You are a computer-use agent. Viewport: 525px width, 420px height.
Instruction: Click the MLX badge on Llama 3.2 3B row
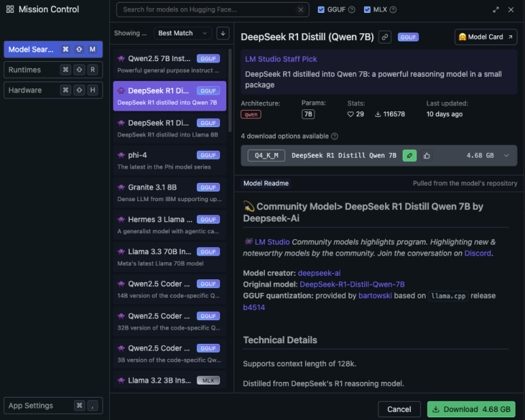(209, 381)
